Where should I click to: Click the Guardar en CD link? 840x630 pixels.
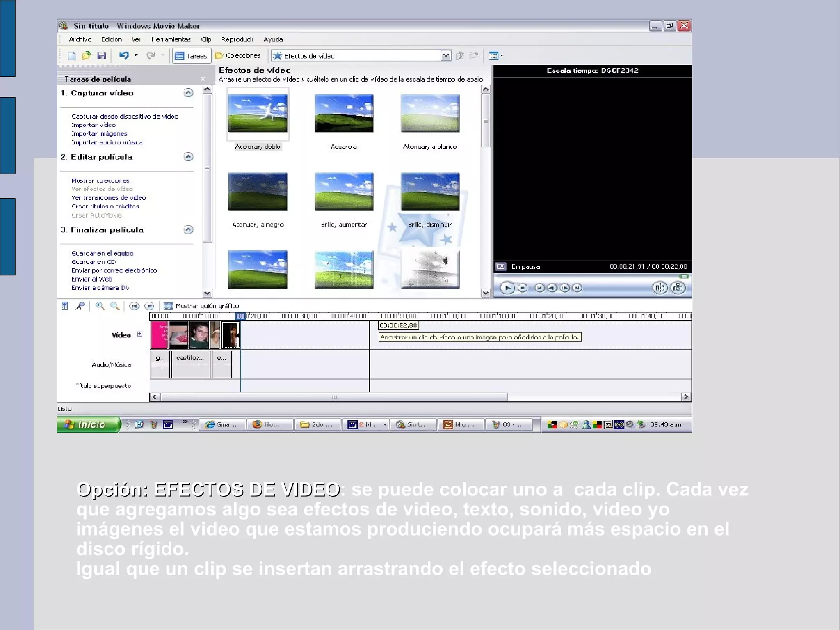coord(94,262)
